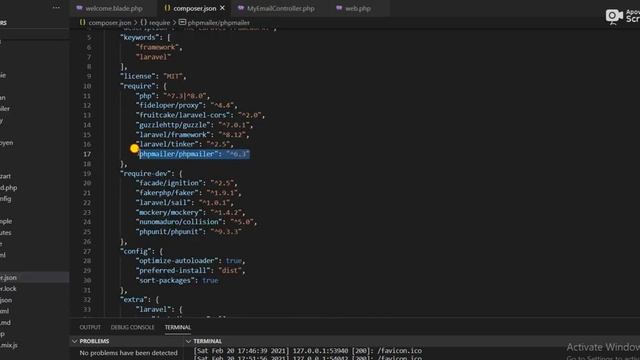Click the JSON braces icon on the composer.json tab
The image size is (640, 360).
click(x=167, y=8)
